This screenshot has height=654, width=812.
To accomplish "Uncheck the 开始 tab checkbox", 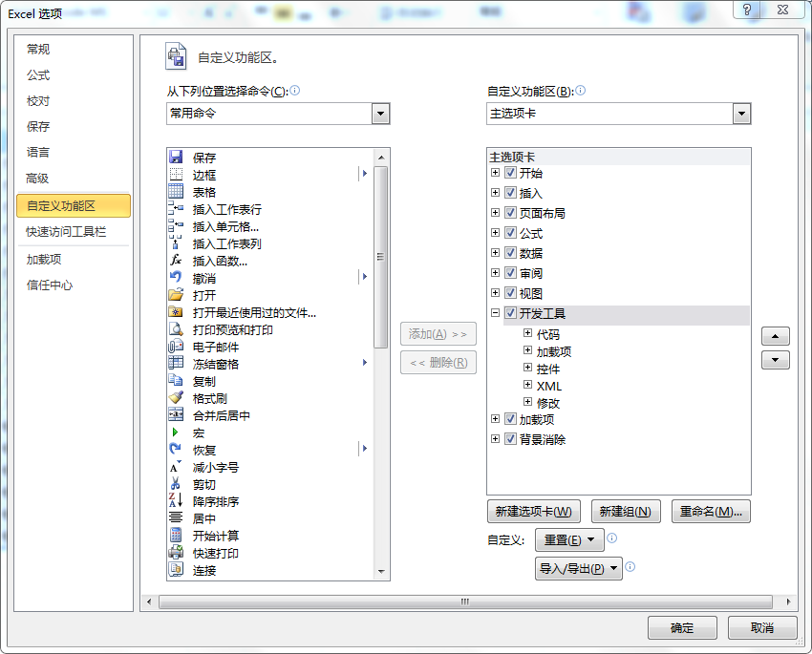I will [x=511, y=172].
